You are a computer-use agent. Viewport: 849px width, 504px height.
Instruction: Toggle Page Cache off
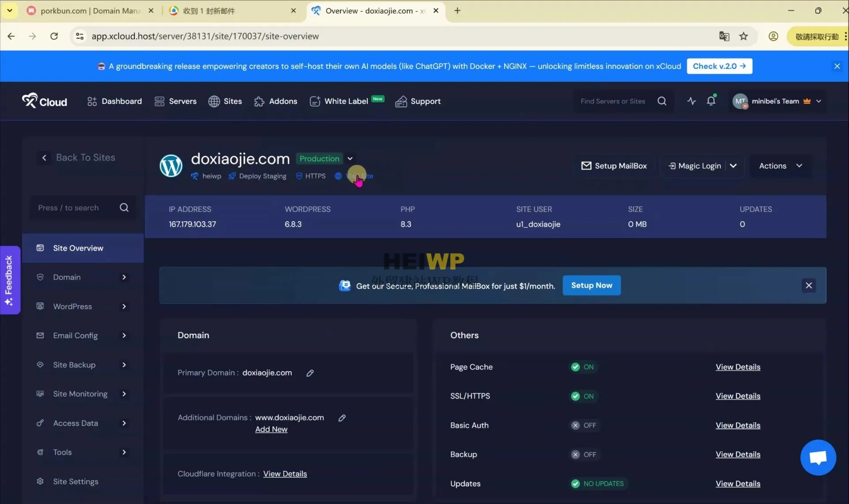click(x=583, y=367)
